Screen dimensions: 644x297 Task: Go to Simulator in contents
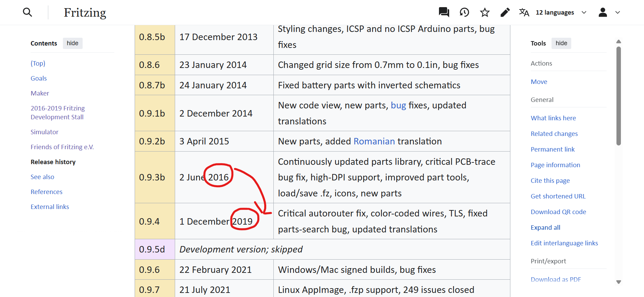pyautogui.click(x=45, y=132)
